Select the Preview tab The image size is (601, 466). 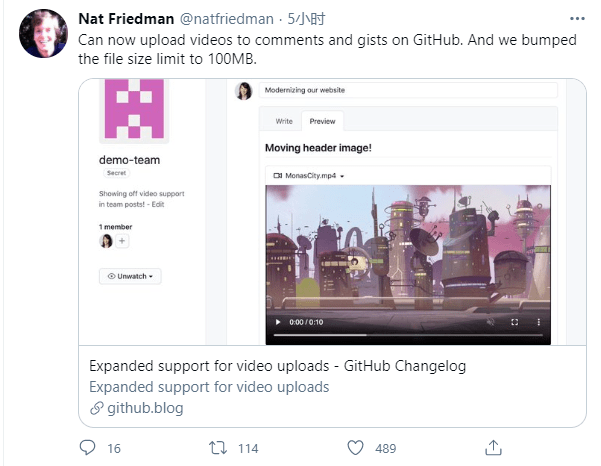point(322,121)
